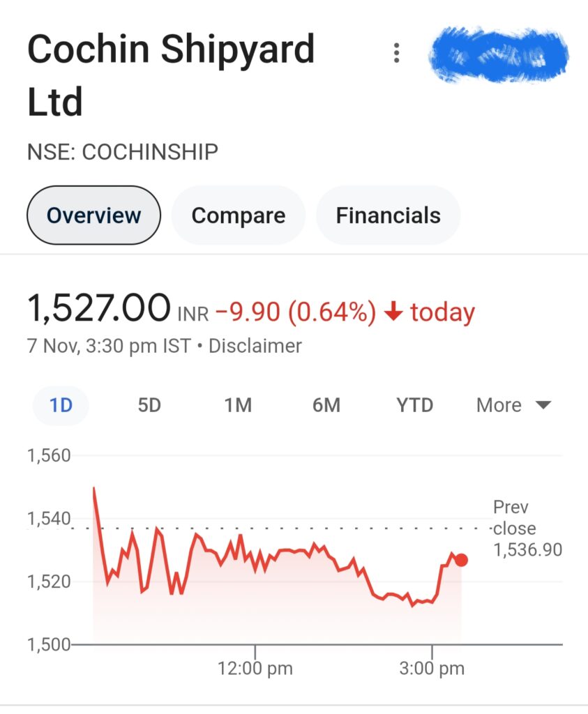
Task: Open the three-dot options menu
Action: click(x=396, y=53)
